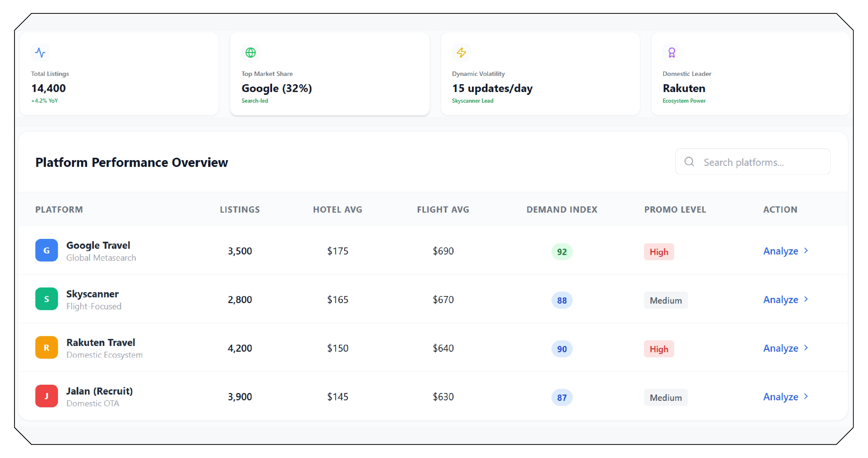Click the 14,400 total listings figure
The image size is (868, 458).
pos(49,88)
